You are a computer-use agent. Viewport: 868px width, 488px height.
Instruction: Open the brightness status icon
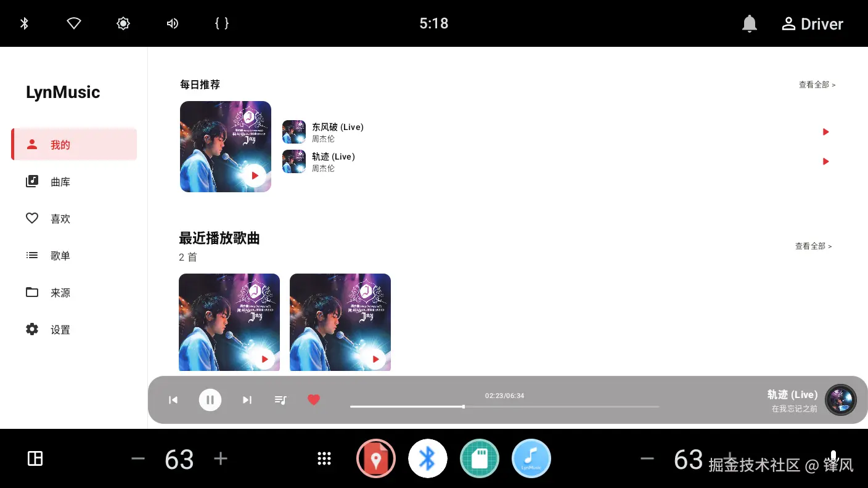point(123,23)
